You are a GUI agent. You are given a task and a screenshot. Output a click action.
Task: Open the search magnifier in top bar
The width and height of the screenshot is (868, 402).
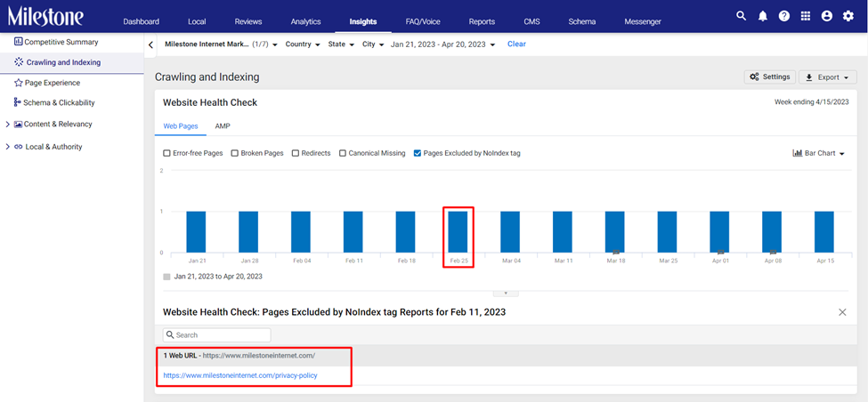coord(741,16)
